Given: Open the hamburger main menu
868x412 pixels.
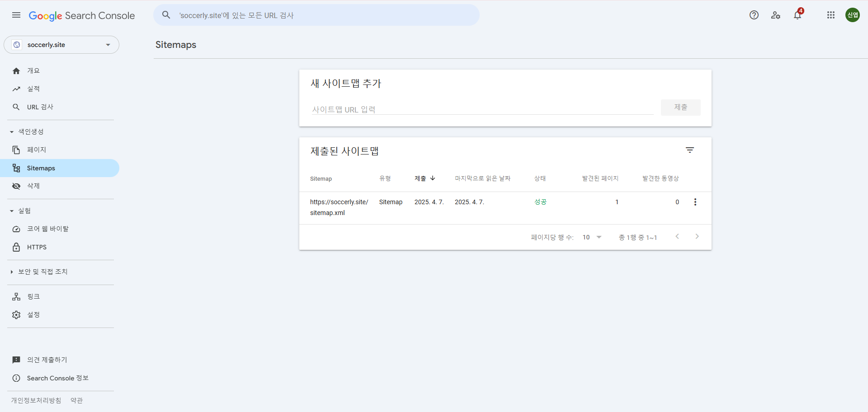Looking at the screenshot, I should tap(16, 15).
